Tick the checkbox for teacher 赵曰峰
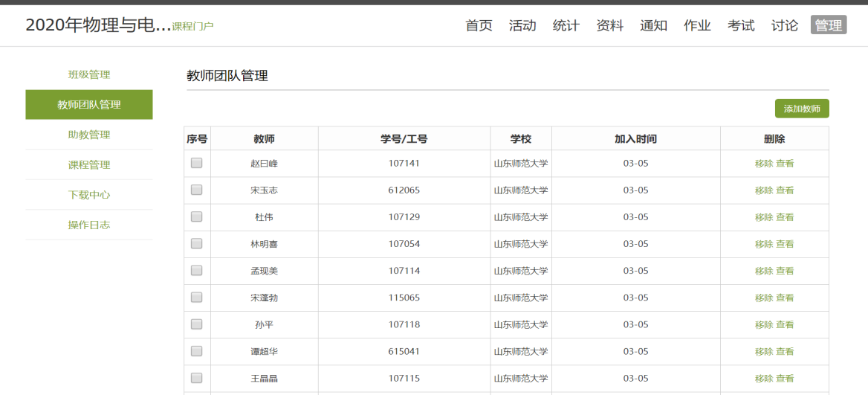 197,163
